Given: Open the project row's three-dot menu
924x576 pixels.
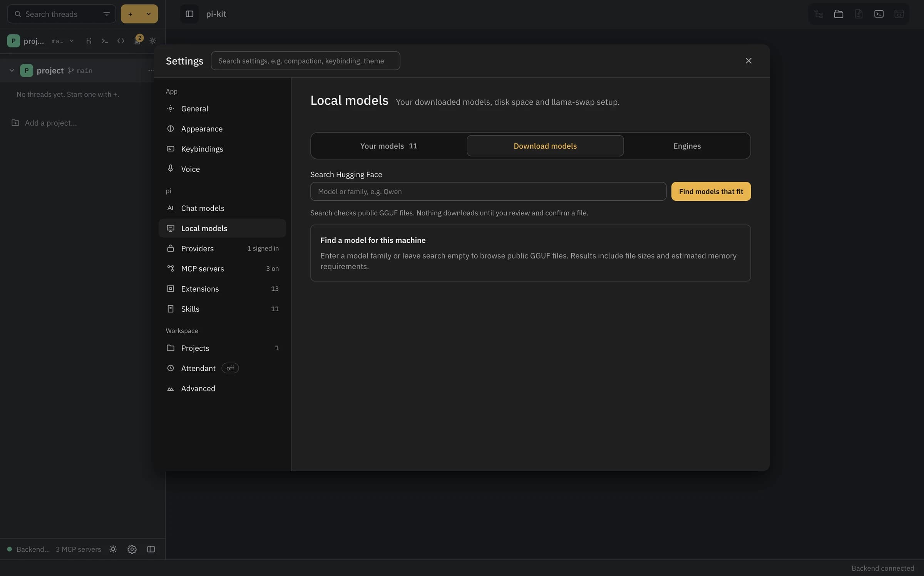Looking at the screenshot, I should (151, 71).
